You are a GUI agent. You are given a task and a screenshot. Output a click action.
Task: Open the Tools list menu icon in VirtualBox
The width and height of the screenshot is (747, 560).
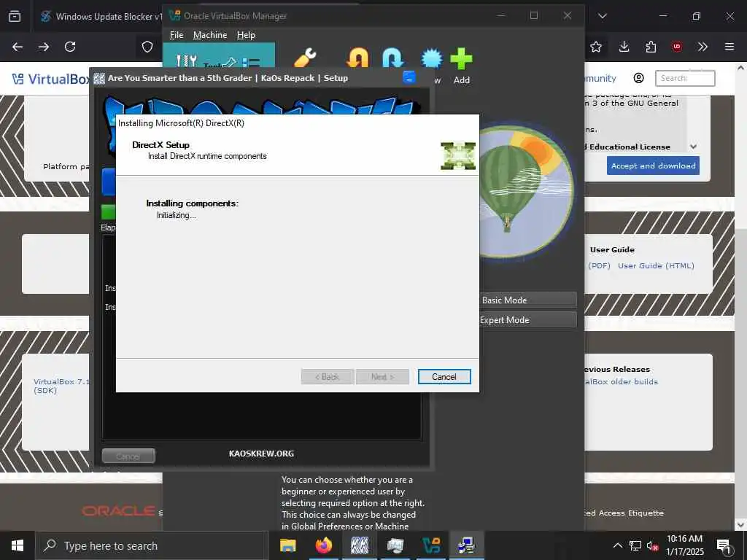251,63
